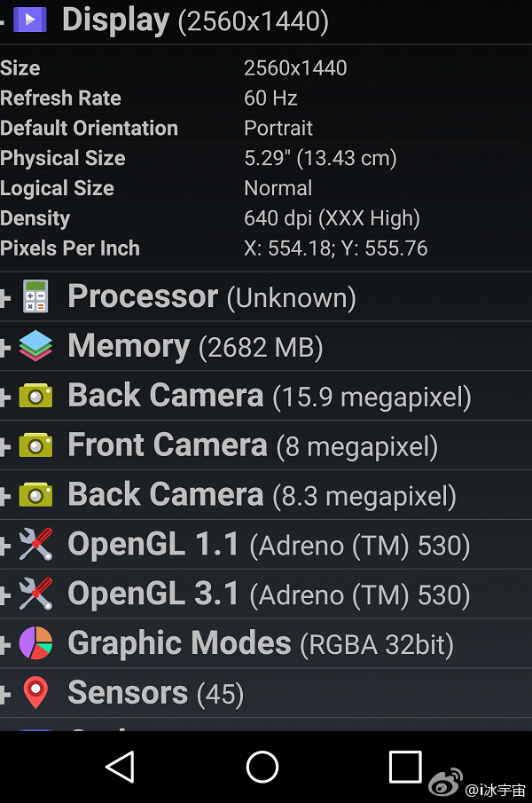Click the calculator icon beside Processor

coord(35,296)
